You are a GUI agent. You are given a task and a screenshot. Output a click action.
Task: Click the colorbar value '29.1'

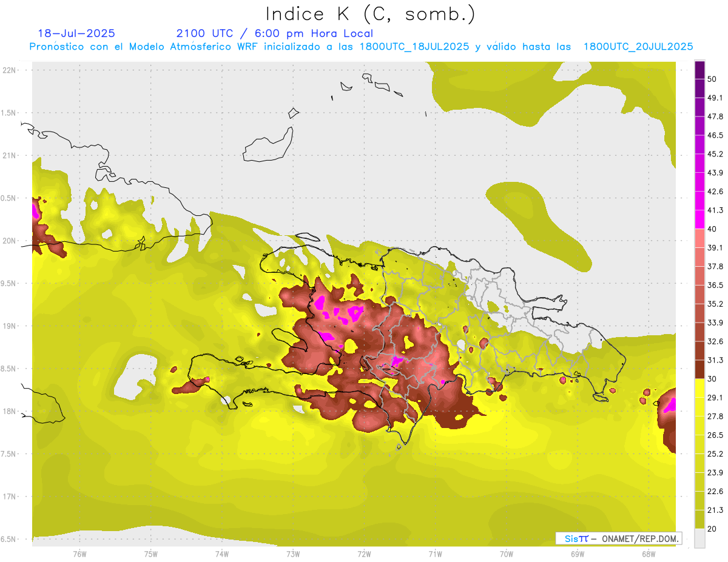pyautogui.click(x=715, y=398)
